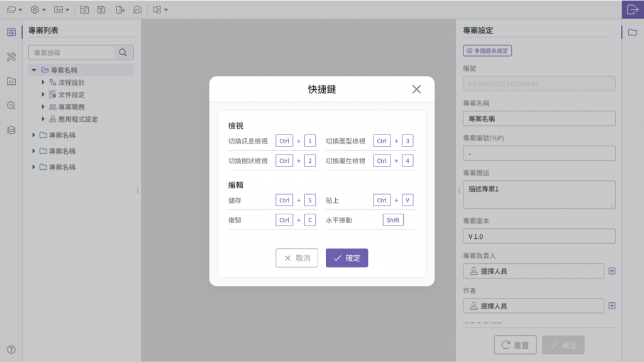
Task: Select the wrench tools sidebar icon
Action: (11, 57)
